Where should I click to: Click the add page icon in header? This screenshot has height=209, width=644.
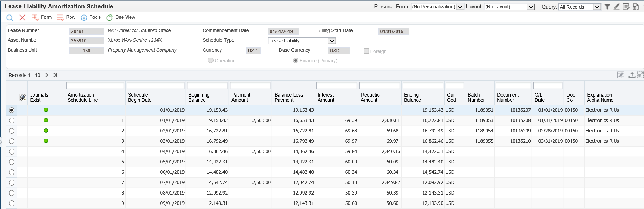click(635, 7)
